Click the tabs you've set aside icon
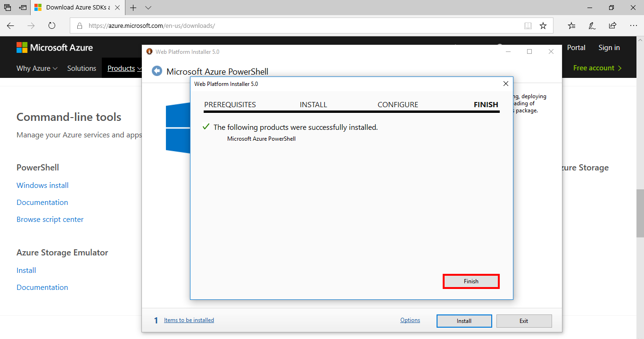The image size is (644, 339). pyautogui.click(x=7, y=8)
